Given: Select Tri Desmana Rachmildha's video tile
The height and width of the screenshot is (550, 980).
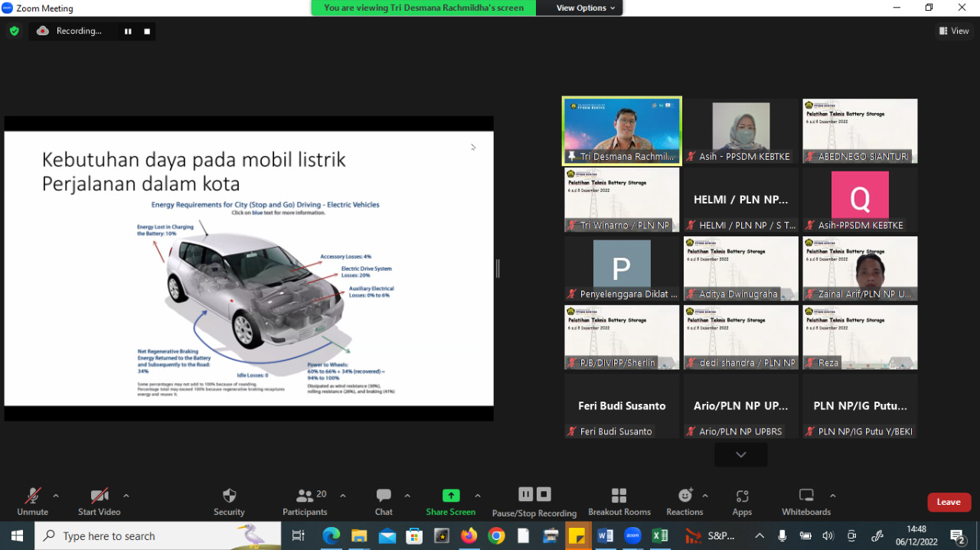Looking at the screenshot, I should [622, 131].
